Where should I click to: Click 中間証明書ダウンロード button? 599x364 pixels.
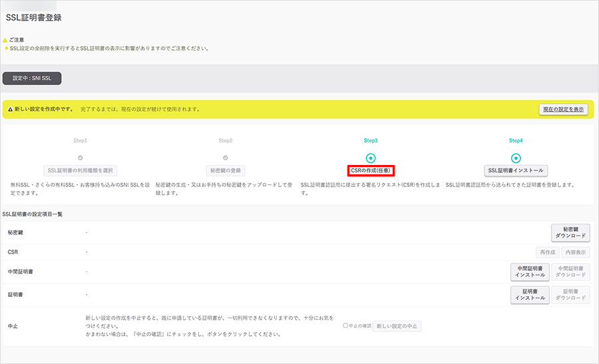(x=570, y=272)
